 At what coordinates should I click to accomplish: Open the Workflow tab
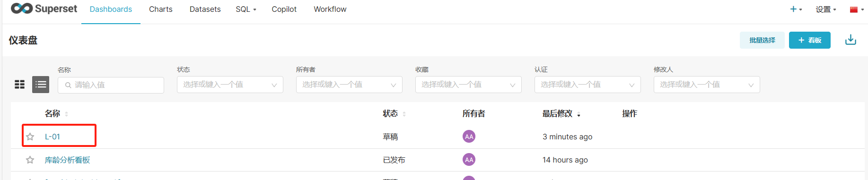point(330,9)
